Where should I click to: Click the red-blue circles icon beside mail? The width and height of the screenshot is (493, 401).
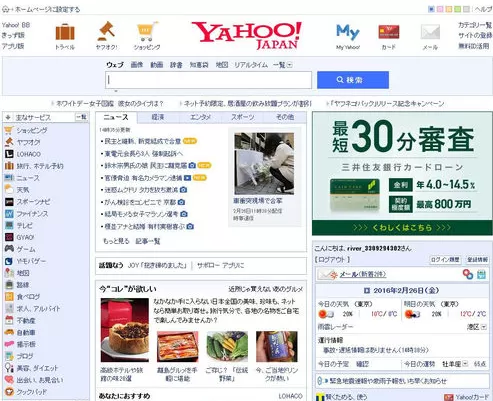[x=468, y=274]
